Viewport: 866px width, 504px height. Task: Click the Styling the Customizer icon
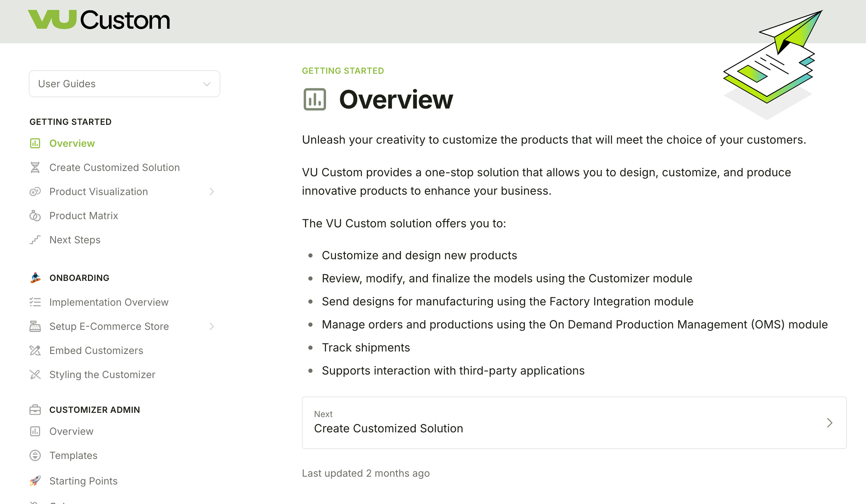[x=35, y=375]
